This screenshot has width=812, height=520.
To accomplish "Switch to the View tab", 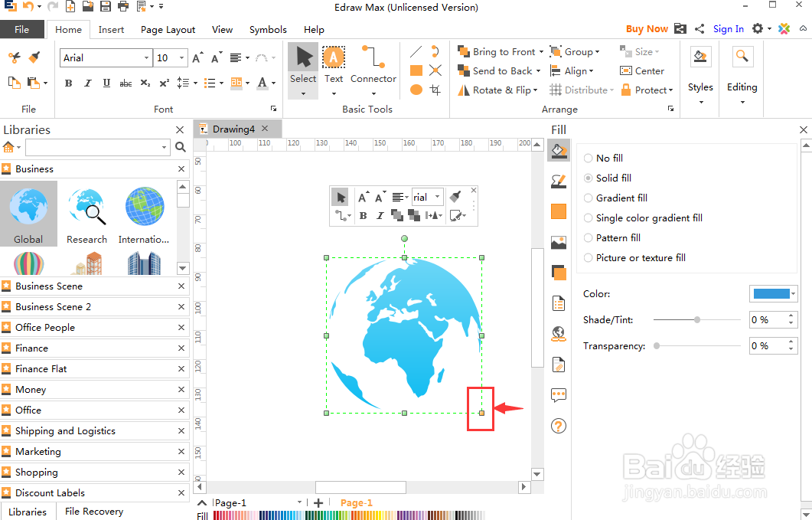I will click(x=222, y=30).
